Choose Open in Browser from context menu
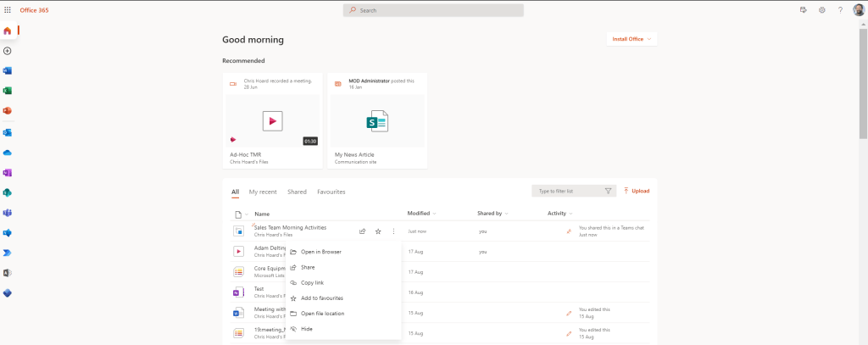This screenshot has height=345, width=868. [x=320, y=252]
